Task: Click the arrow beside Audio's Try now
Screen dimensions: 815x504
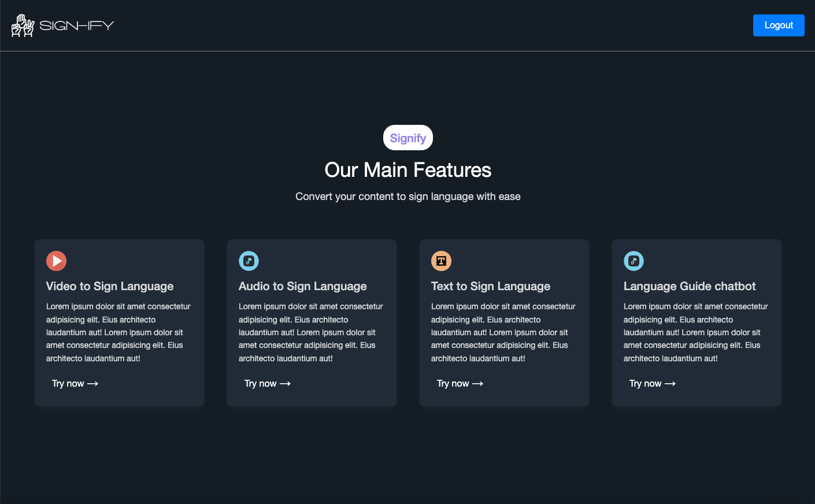Action: [x=286, y=383]
